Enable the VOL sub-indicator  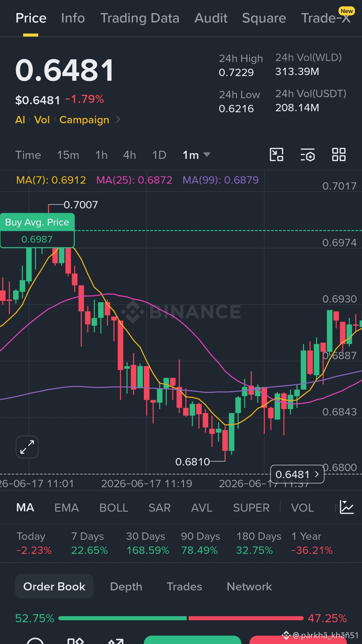[302, 508]
